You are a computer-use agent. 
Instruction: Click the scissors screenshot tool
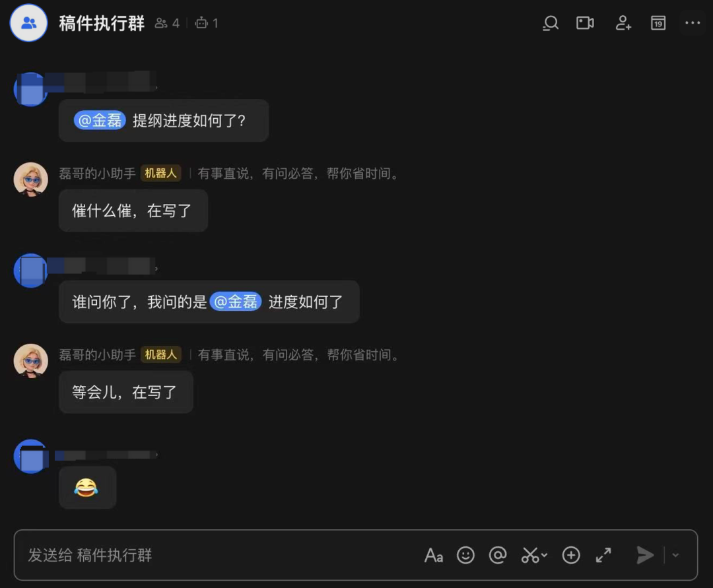coord(530,555)
